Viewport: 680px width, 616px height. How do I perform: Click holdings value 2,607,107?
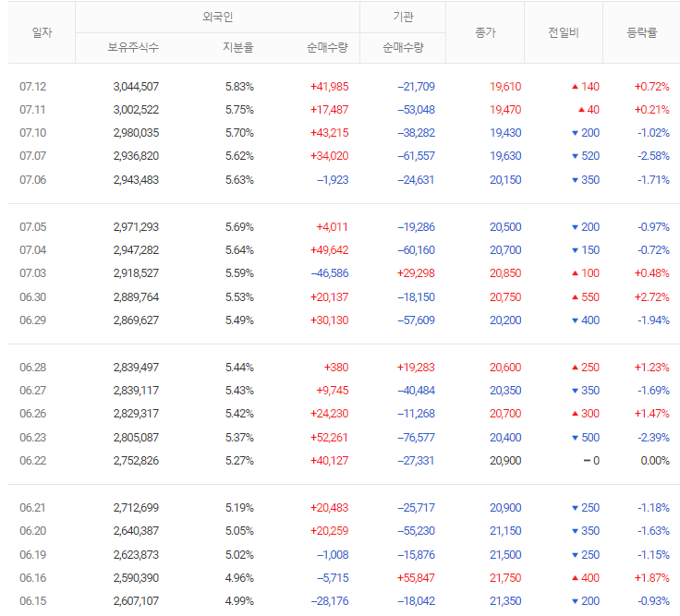[136, 601]
